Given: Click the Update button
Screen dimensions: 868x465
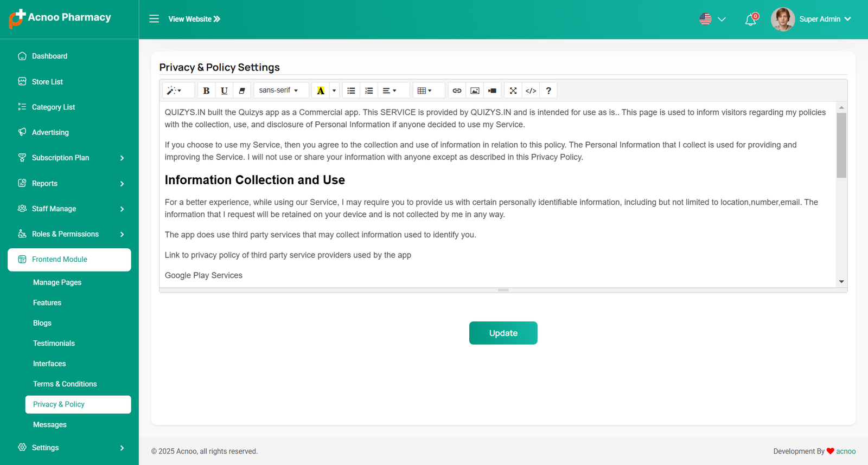Looking at the screenshot, I should [503, 333].
